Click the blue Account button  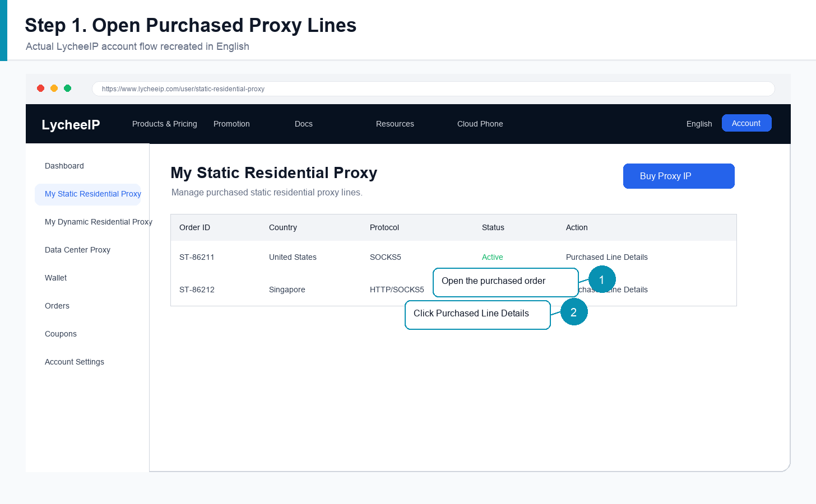pos(747,123)
